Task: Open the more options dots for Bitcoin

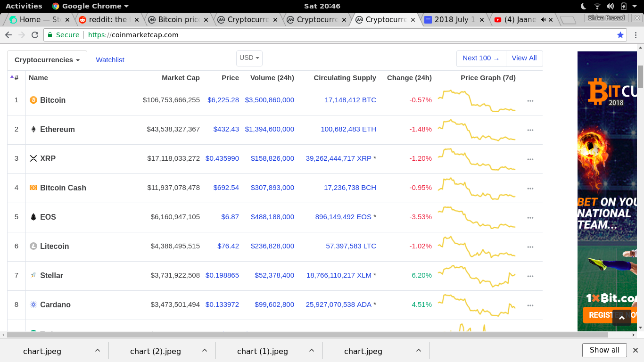Action: click(x=530, y=101)
